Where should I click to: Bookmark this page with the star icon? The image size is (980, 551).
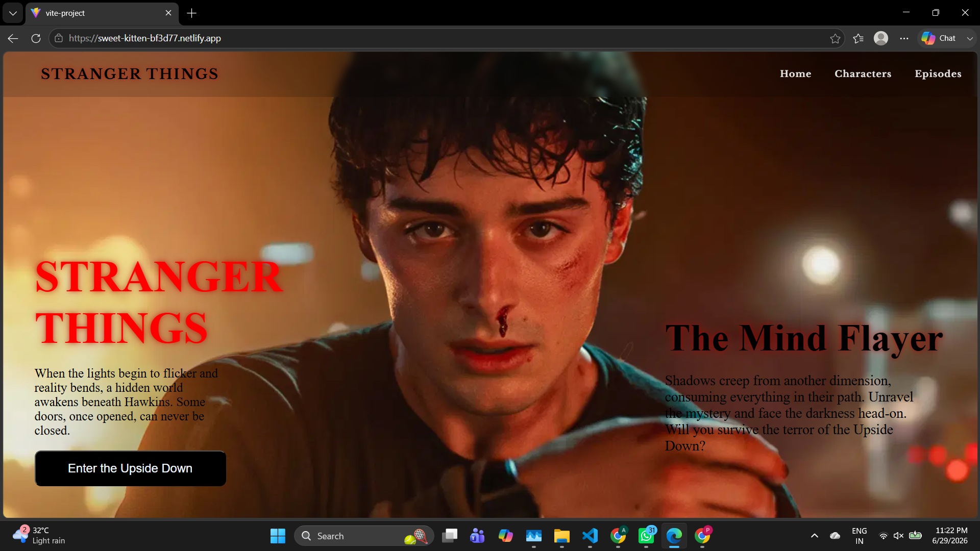tap(835, 38)
